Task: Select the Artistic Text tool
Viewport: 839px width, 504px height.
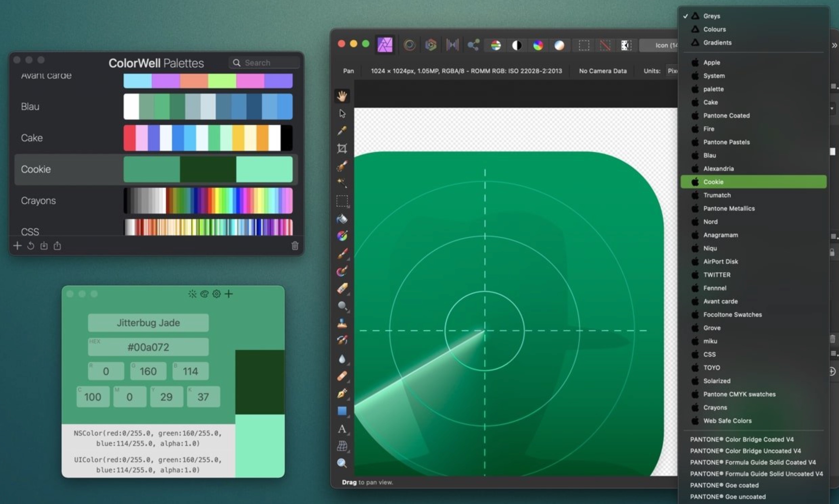Action: click(x=342, y=429)
